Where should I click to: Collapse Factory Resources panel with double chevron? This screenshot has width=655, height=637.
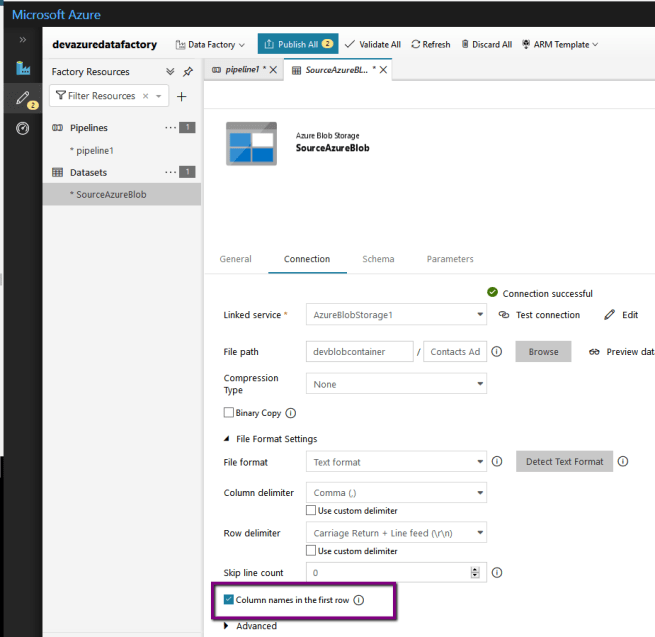point(169,72)
